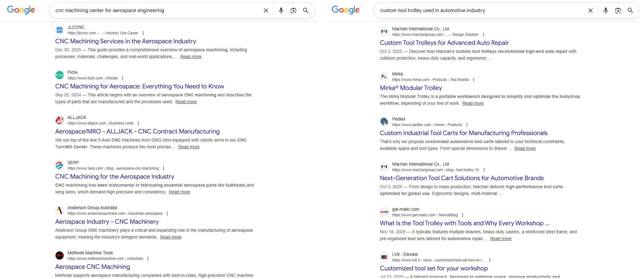Click the magnifier search button in right search bar
The width and height of the screenshot is (644, 279).
click(x=630, y=10)
